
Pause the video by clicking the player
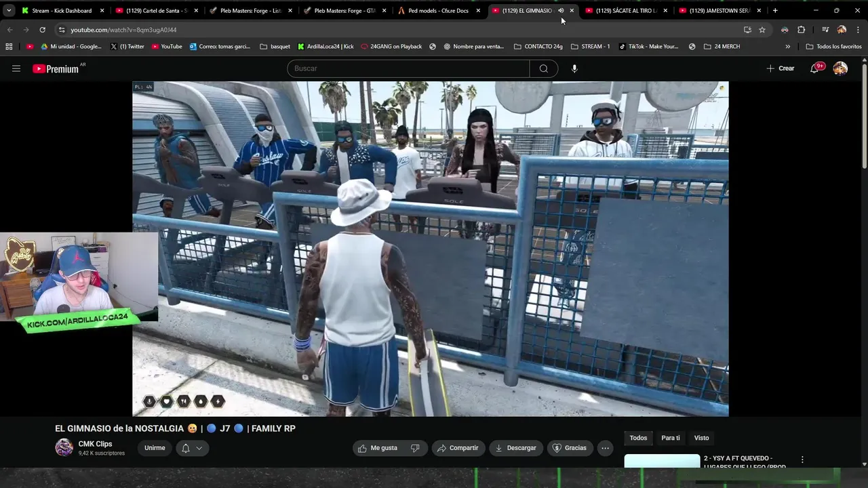(x=430, y=249)
